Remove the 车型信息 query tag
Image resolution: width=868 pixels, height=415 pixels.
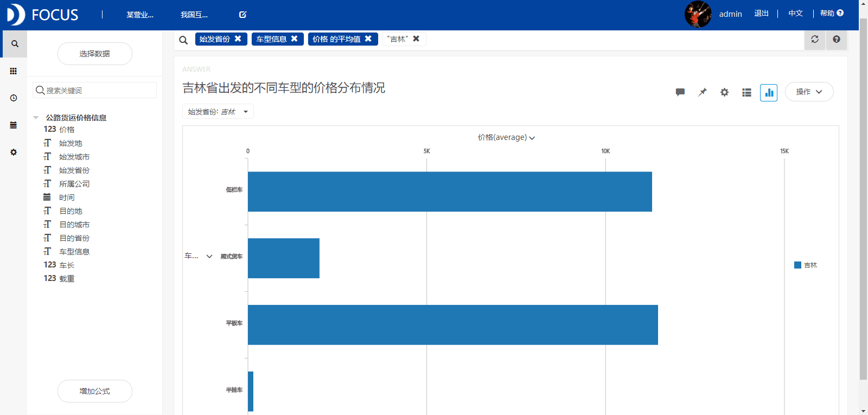tap(294, 39)
